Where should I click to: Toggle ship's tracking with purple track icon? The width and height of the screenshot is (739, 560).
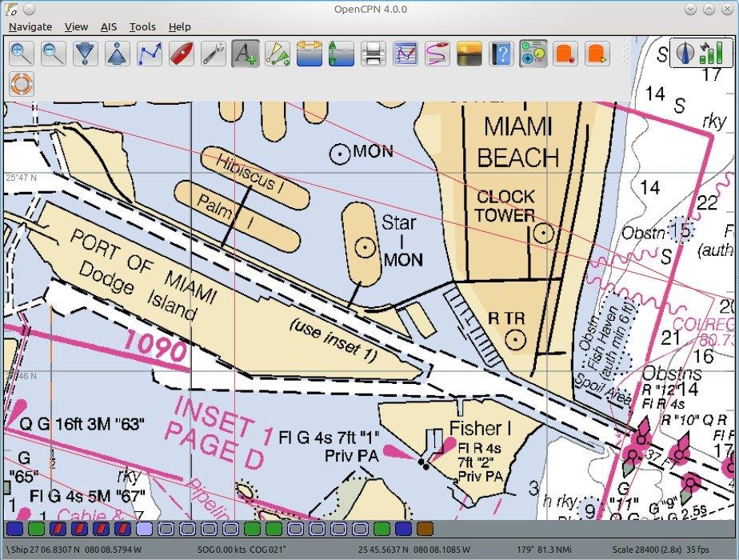click(437, 54)
